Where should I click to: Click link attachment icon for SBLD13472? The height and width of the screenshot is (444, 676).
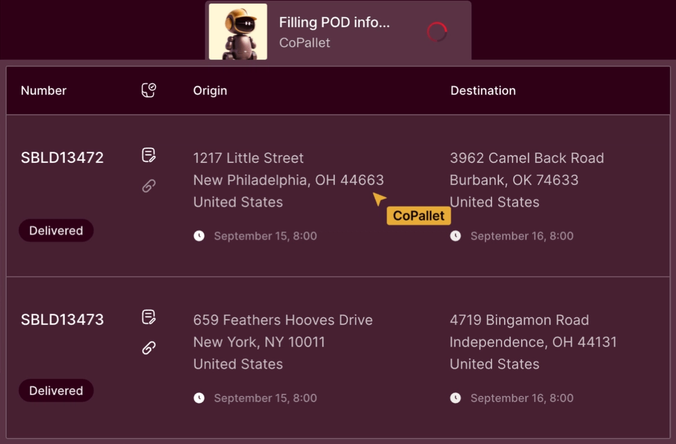coord(149,186)
